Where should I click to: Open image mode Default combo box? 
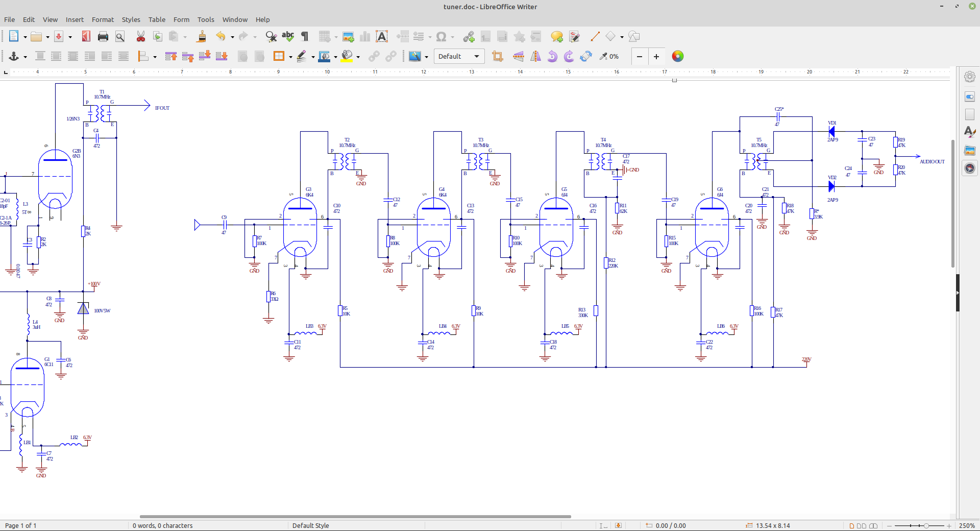coord(459,56)
